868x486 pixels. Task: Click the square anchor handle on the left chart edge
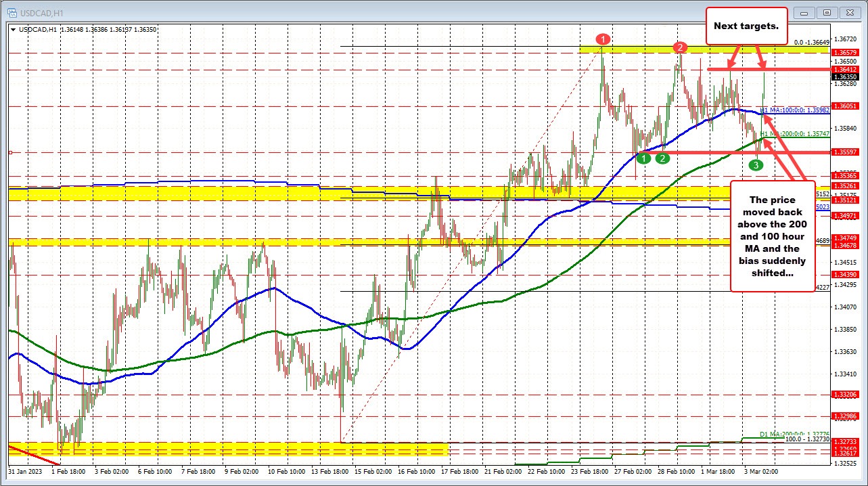coord(9,152)
